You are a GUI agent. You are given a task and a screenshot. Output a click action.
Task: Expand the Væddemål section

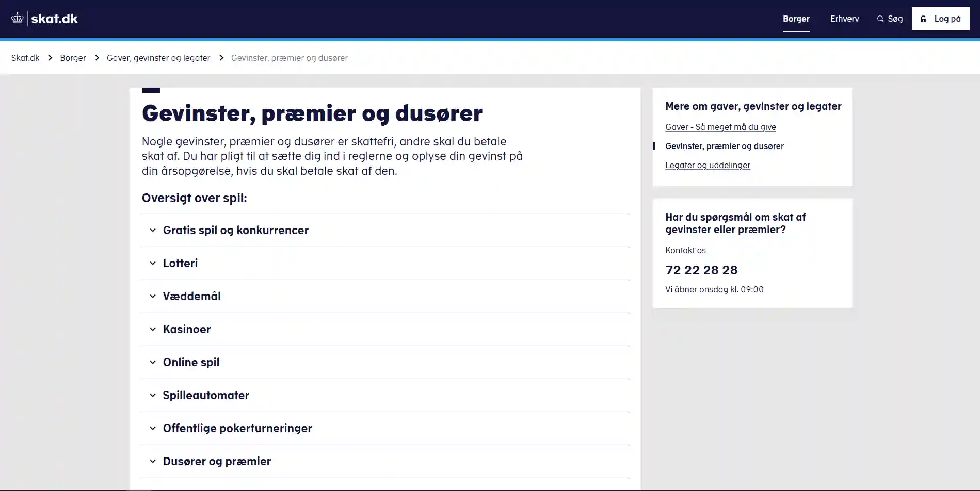coord(384,296)
